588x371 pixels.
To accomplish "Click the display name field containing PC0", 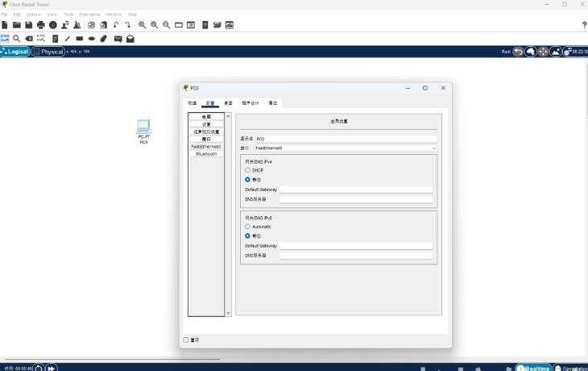I will pyautogui.click(x=346, y=139).
